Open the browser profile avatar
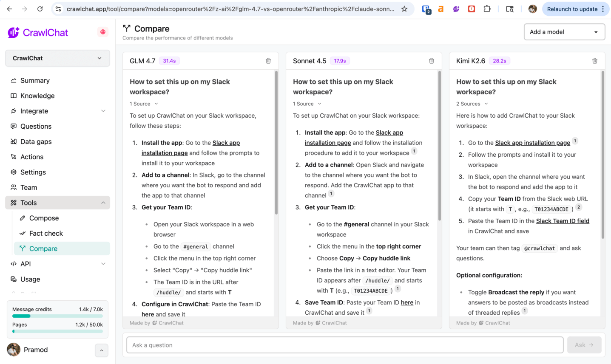Viewport: 611px width, 364px height. [532, 9]
